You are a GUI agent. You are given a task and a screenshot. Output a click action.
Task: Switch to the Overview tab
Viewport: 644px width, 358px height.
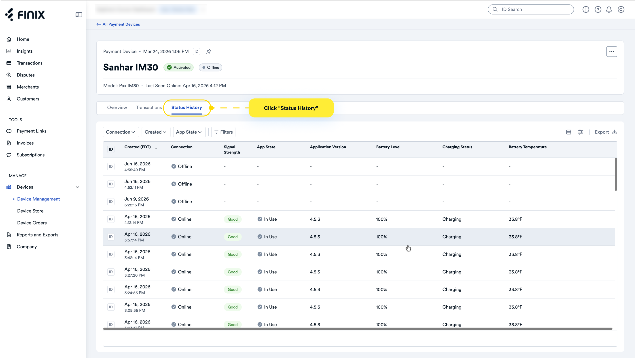point(117,108)
